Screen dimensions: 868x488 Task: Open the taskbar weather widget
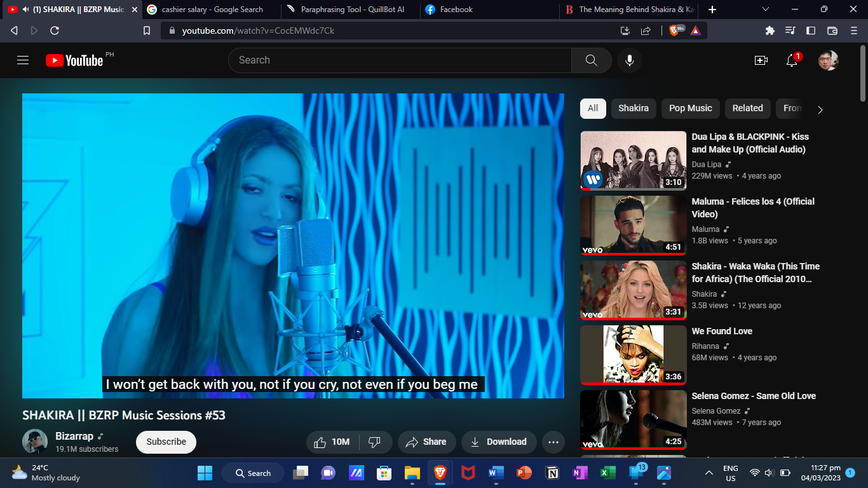pos(46,473)
